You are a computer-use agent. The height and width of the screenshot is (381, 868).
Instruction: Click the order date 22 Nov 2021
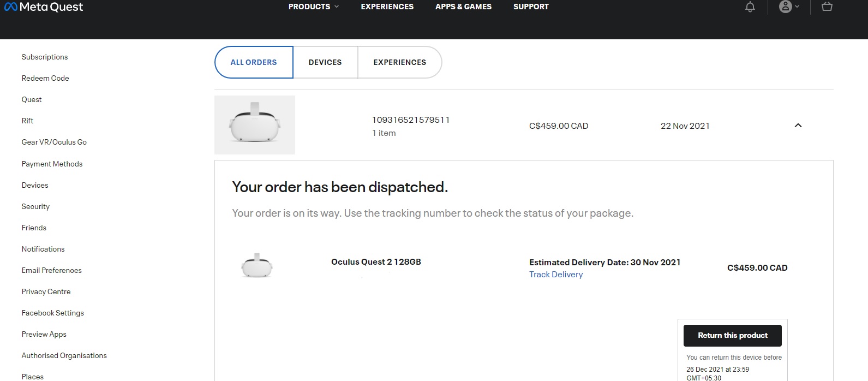(685, 126)
